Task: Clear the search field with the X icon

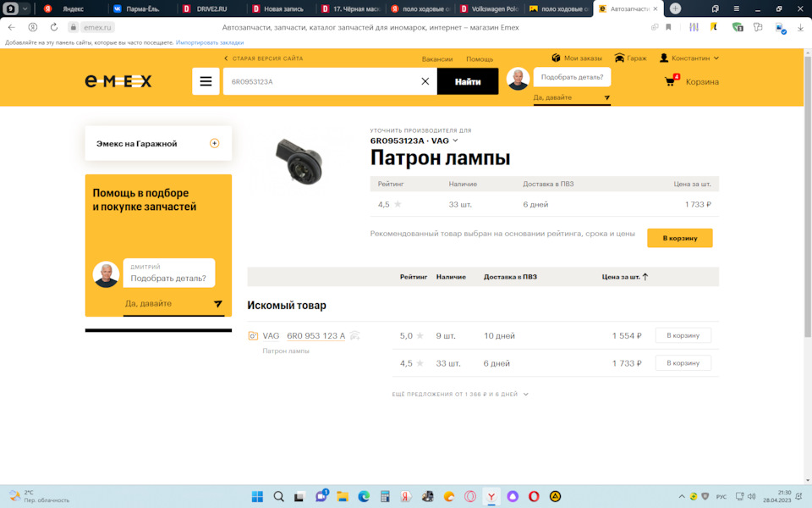Action: coord(425,81)
